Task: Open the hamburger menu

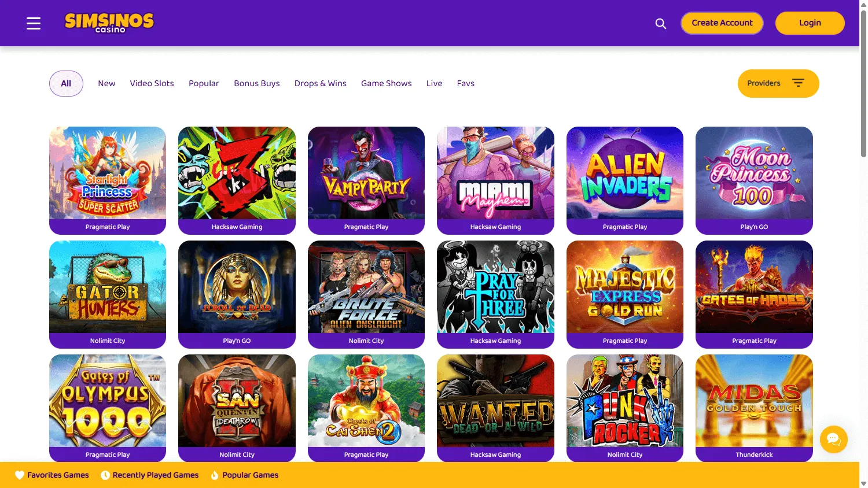Action: point(34,23)
